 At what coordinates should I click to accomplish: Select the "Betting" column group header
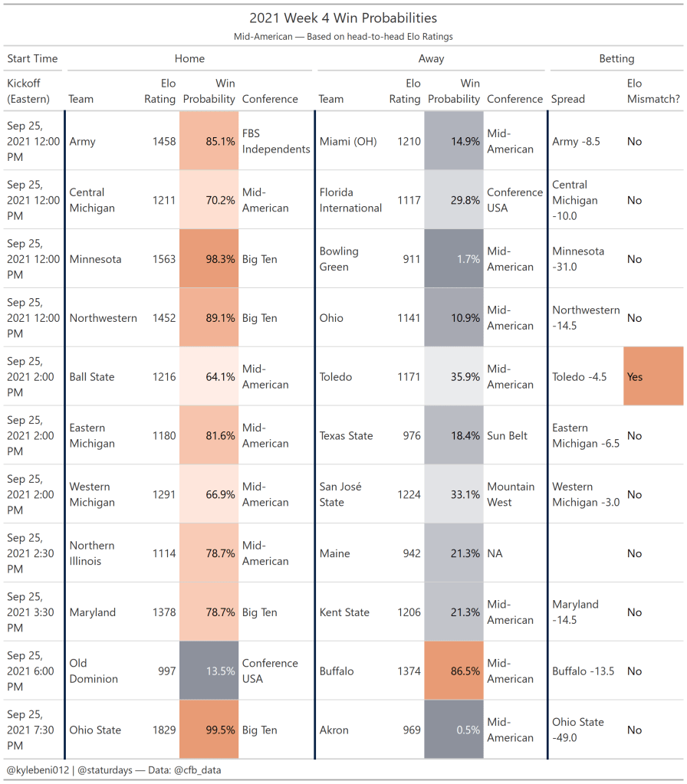coord(616,58)
